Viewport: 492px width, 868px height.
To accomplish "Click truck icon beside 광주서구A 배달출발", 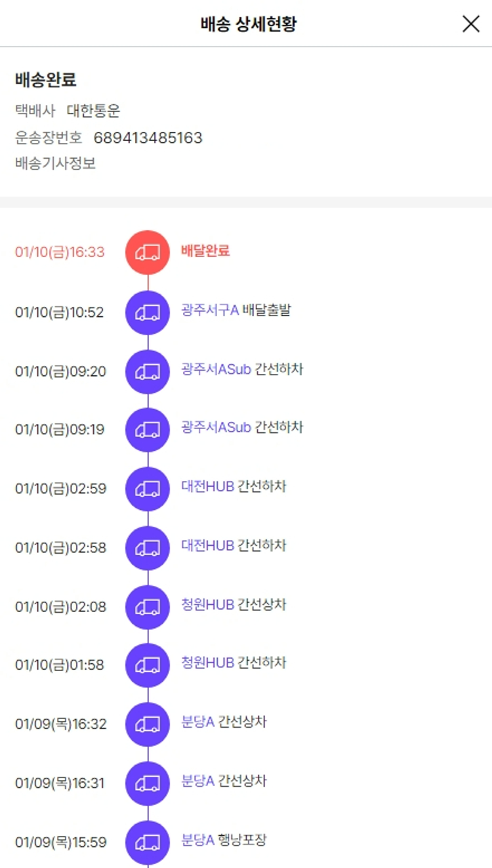I will click(148, 312).
